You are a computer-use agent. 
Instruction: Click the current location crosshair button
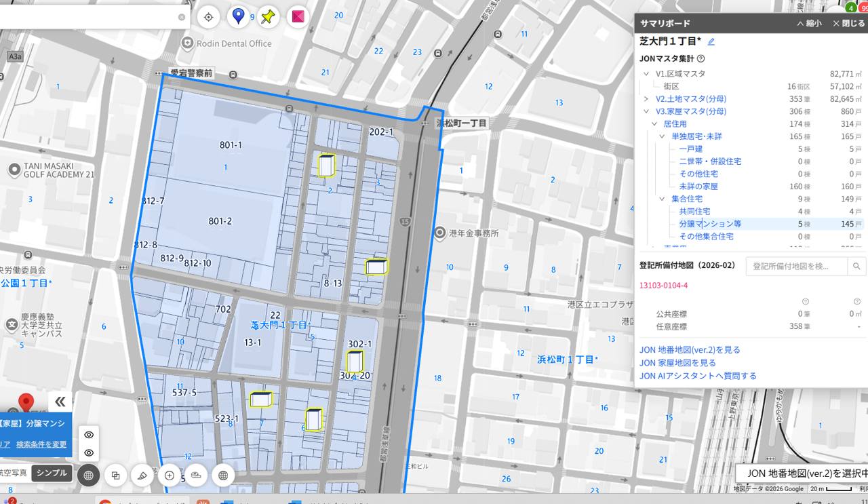208,17
